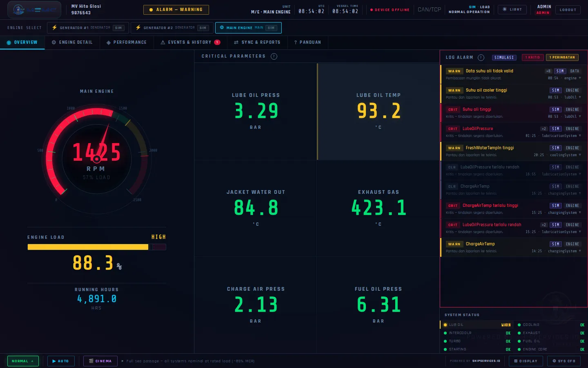
Task: Click the MEMIC logo in header
Action: (x=34, y=9)
